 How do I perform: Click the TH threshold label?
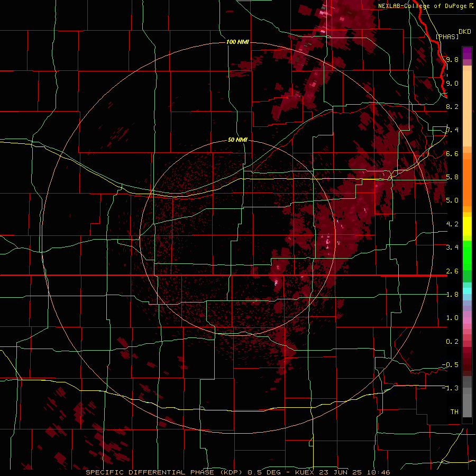[454, 411]
